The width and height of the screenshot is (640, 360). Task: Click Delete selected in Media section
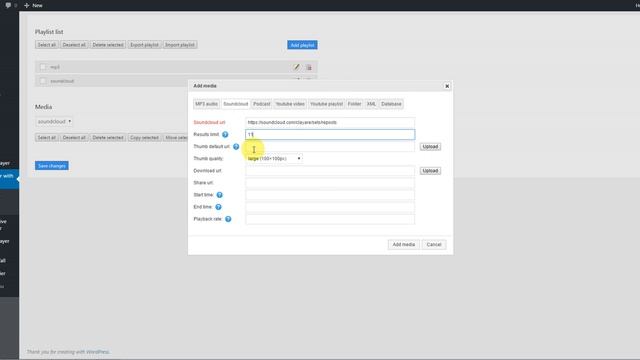coord(108,138)
